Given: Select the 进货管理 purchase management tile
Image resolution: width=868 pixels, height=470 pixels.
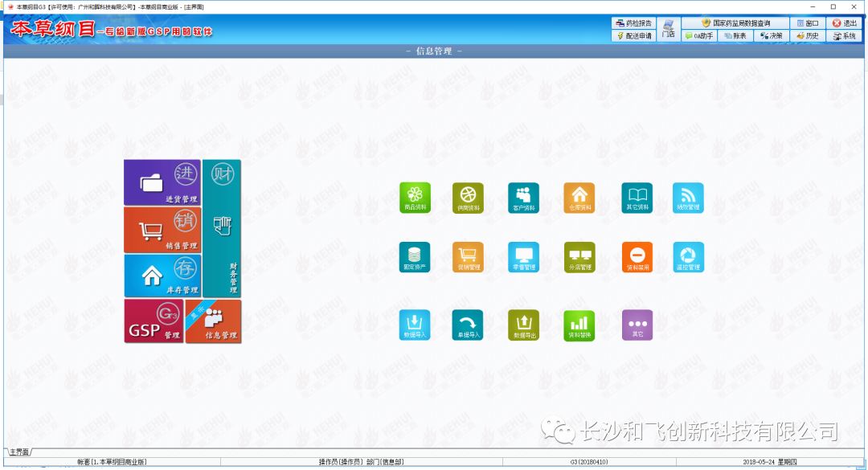Looking at the screenshot, I should click(x=162, y=182).
